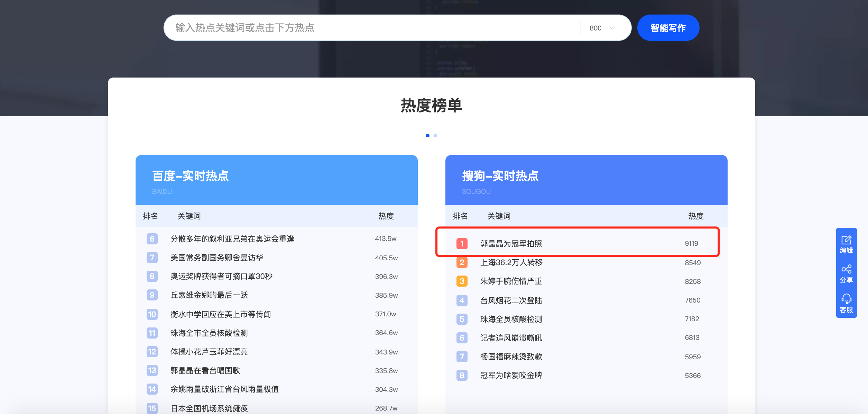Screen dimensions: 868x414
Task: Click orange rank badge 2 in Sougou list
Action: pyautogui.click(x=462, y=262)
